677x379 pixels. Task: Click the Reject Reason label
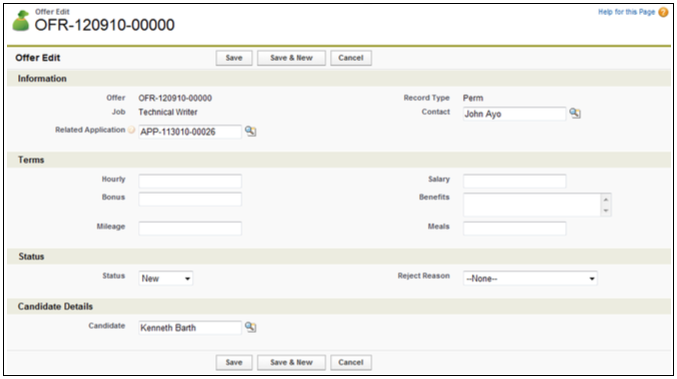(424, 275)
